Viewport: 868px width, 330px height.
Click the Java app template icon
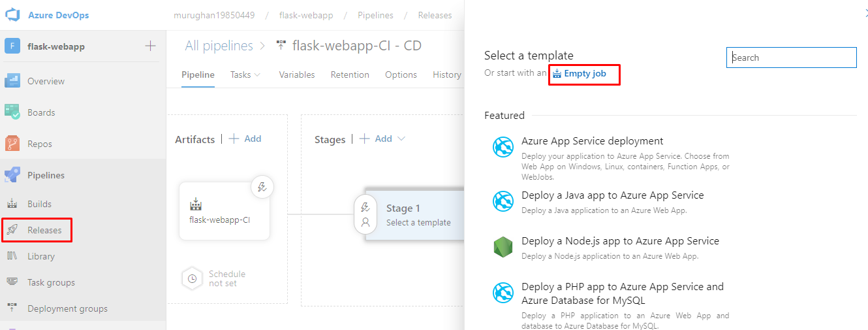click(503, 201)
